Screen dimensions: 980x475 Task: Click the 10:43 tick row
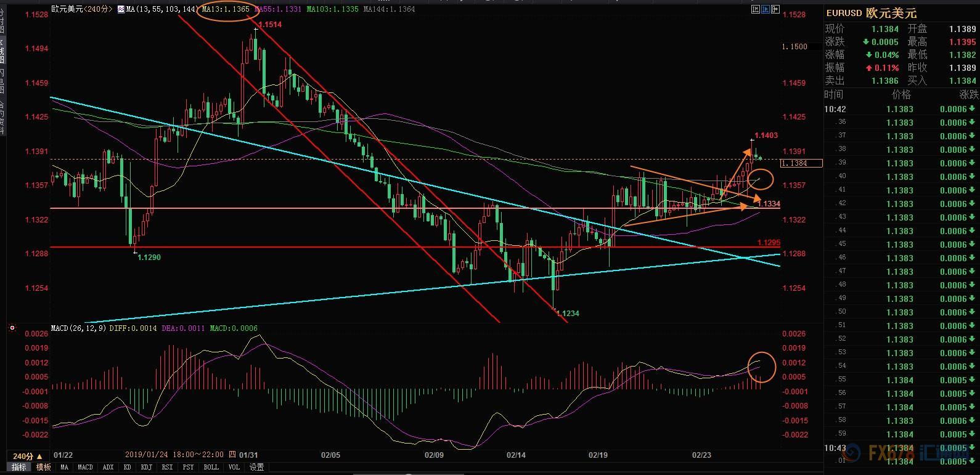[x=902, y=448]
